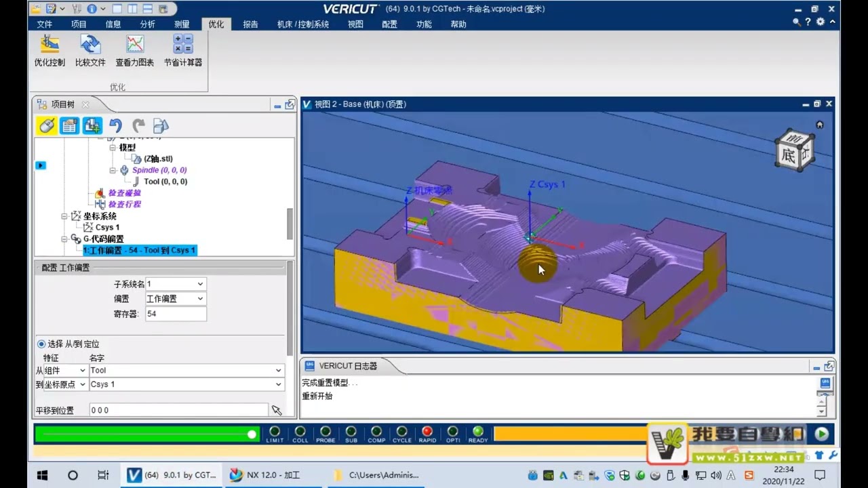Click the blue info icon in quick access bar
The width and height of the screenshot is (868, 488).
click(x=92, y=9)
